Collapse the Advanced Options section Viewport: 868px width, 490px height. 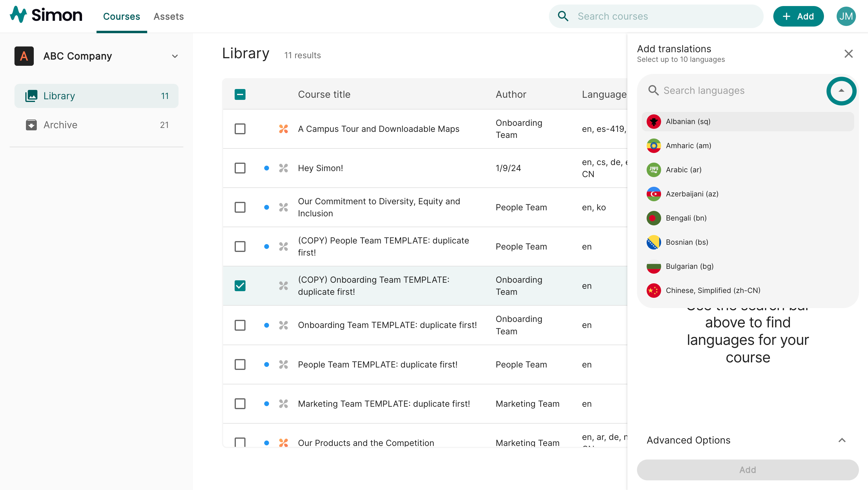pos(842,440)
